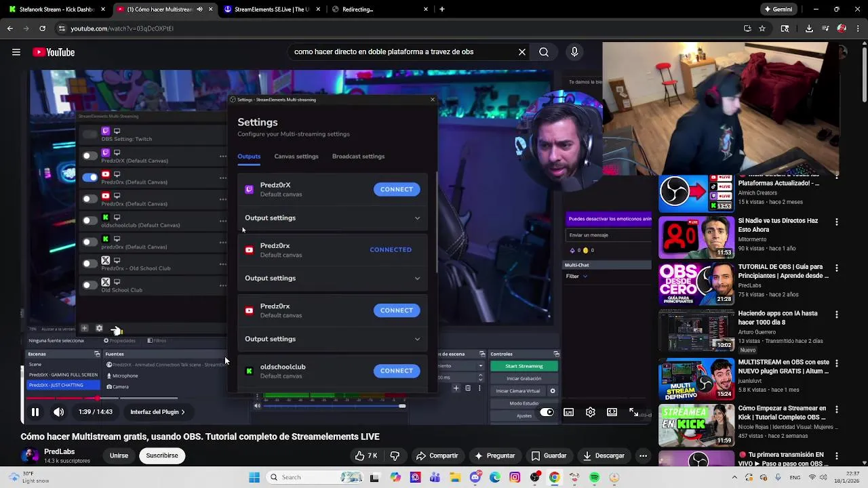868x488 pixels.
Task: Click the Suscribirse button
Action: click(x=161, y=455)
